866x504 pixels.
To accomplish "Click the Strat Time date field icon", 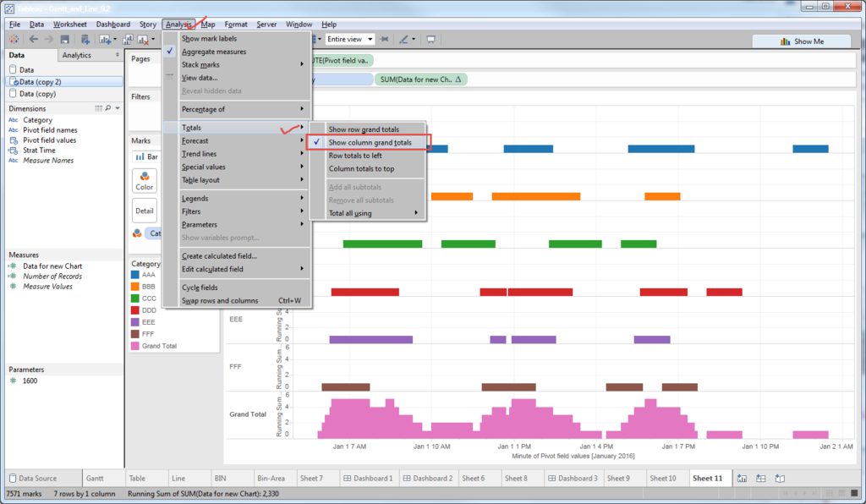I will point(14,151).
